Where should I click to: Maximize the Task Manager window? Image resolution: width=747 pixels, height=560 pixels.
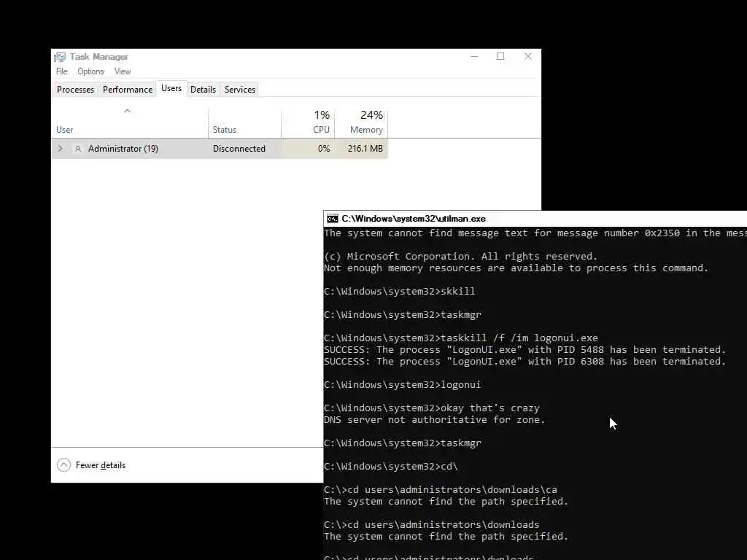click(x=500, y=56)
